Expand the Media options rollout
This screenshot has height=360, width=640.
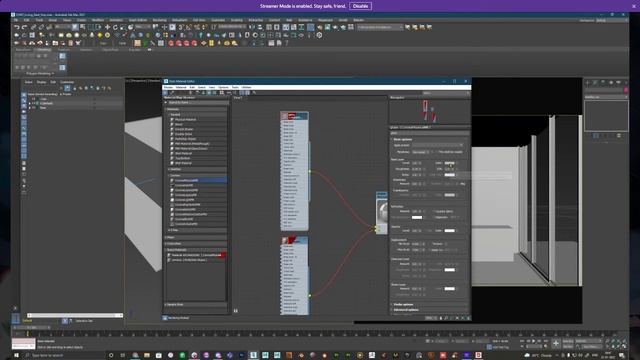point(403,304)
